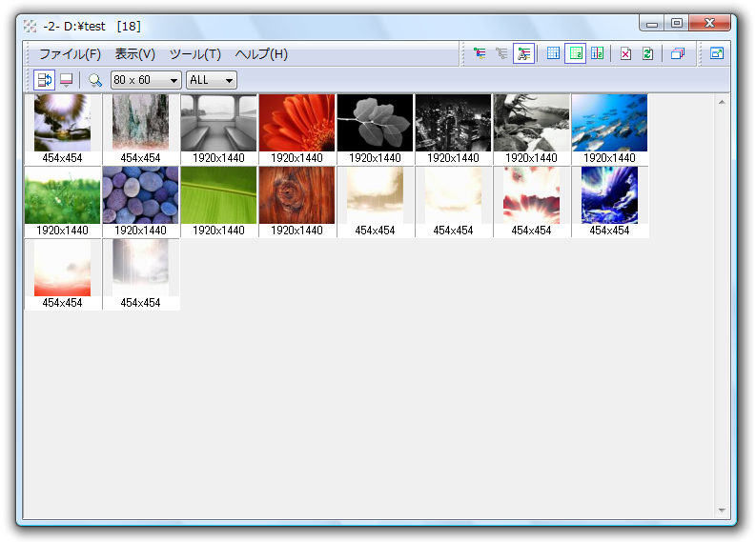Click the scrollbar down arrow
The height and width of the screenshot is (542, 756).
(x=722, y=511)
